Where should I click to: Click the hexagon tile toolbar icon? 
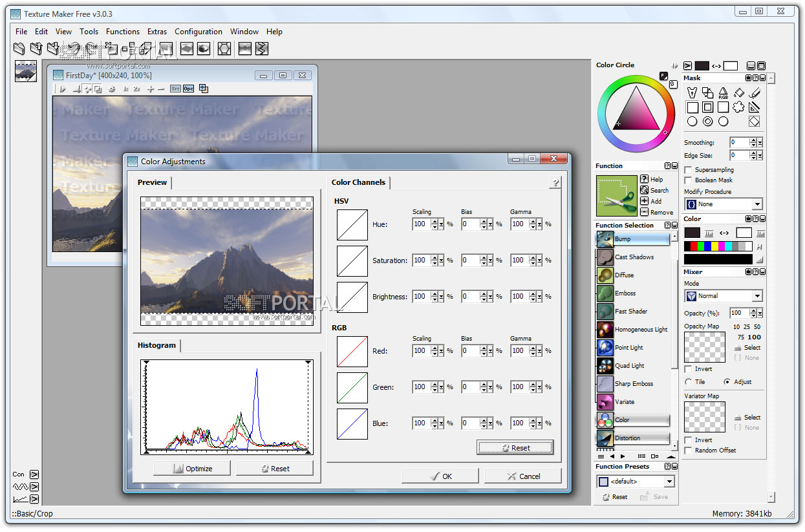click(224, 48)
